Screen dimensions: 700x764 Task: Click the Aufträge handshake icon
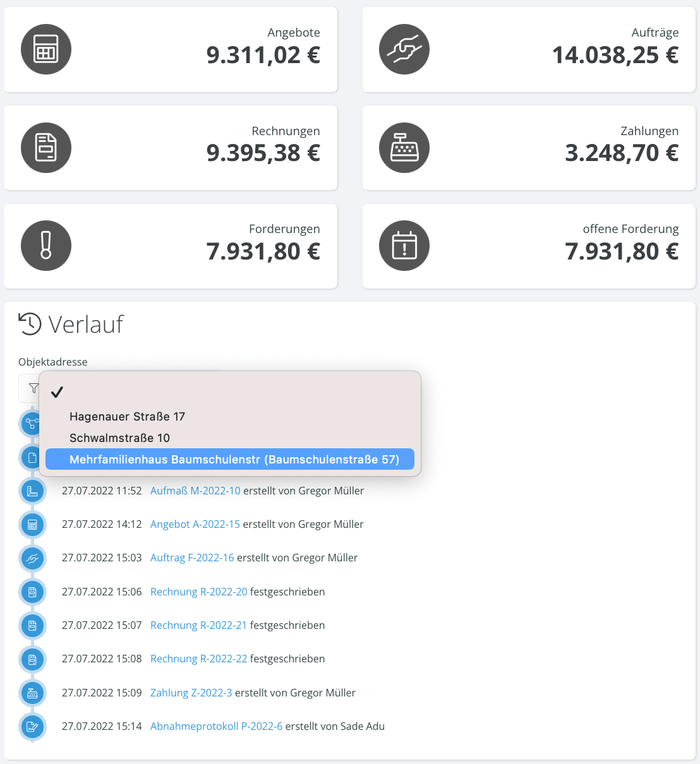404,49
